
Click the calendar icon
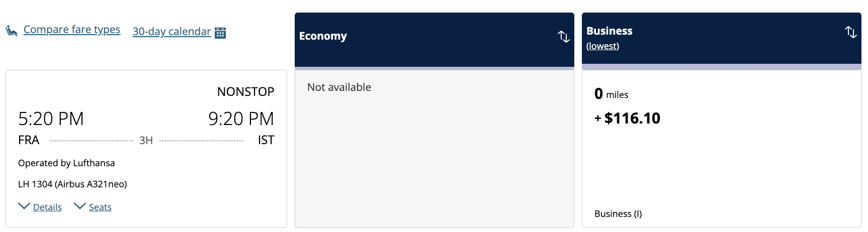pos(220,33)
